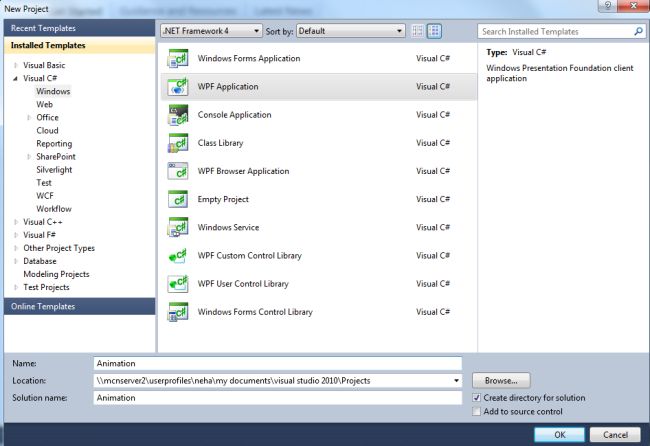Click the Empty Project template icon
Screen dimensions: 650x446
pyautogui.click(x=178, y=199)
